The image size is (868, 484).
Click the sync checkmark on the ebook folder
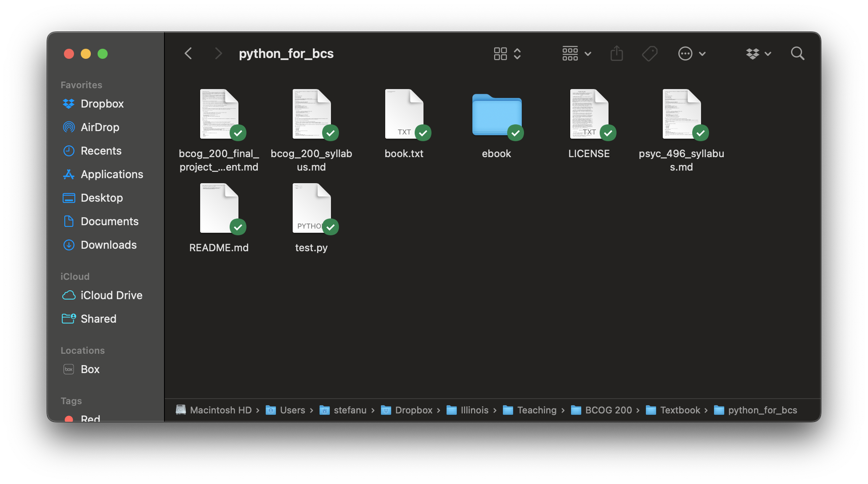(516, 133)
